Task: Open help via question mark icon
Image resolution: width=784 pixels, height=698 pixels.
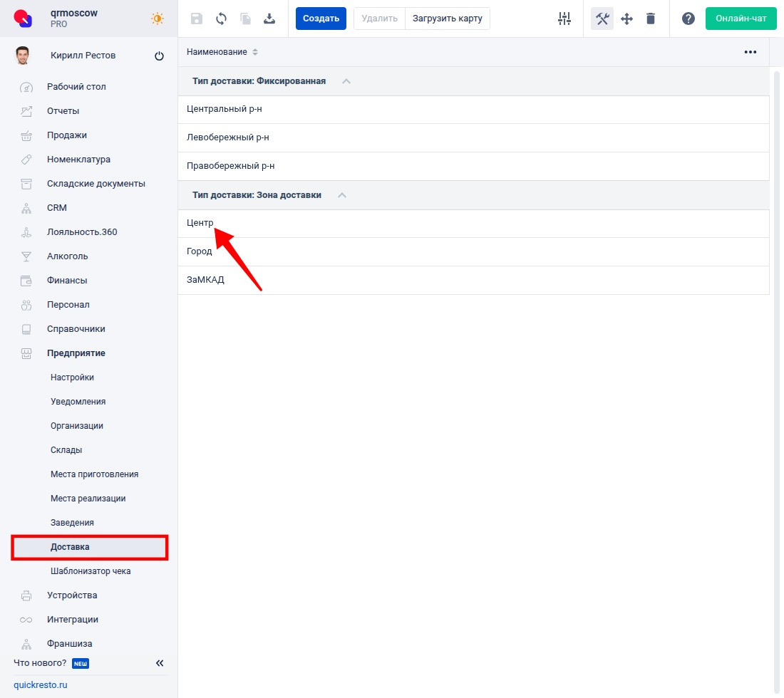Action: coord(688,19)
